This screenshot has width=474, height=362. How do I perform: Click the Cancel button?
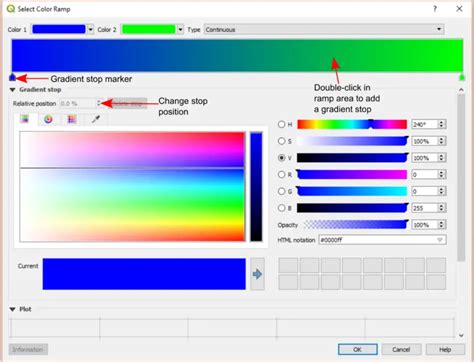click(x=401, y=349)
